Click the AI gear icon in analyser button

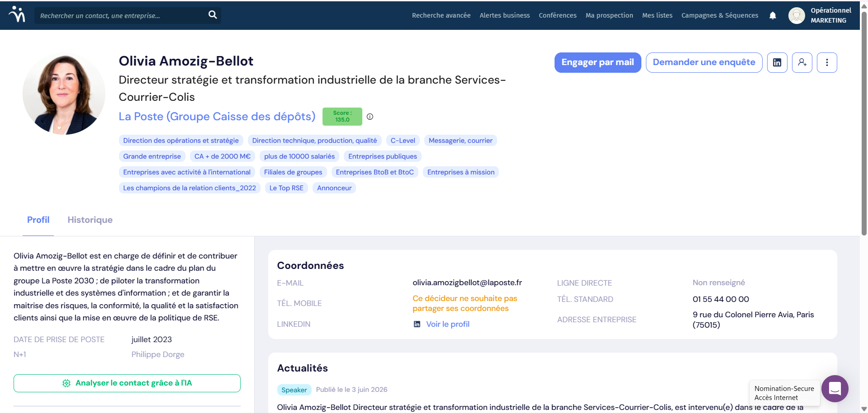(66, 383)
